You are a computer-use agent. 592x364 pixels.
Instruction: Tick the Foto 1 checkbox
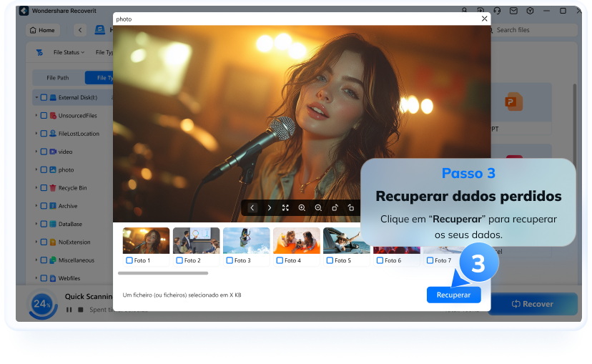pos(129,261)
